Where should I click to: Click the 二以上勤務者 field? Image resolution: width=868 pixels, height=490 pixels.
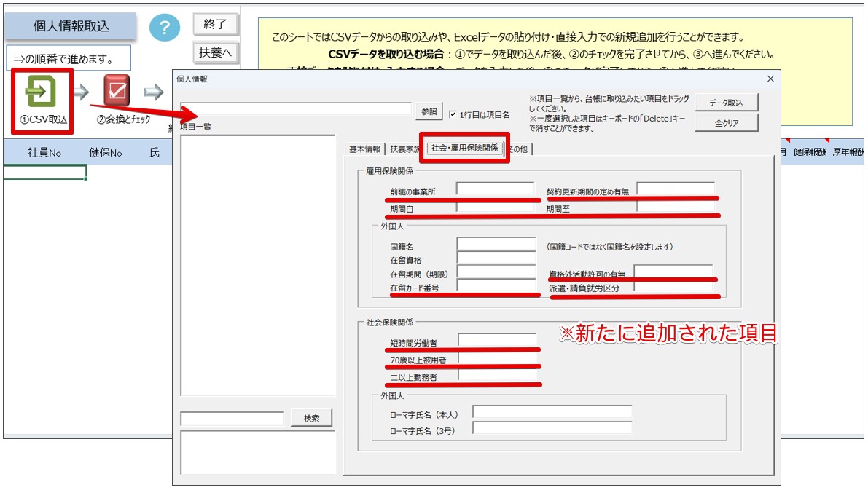(497, 376)
